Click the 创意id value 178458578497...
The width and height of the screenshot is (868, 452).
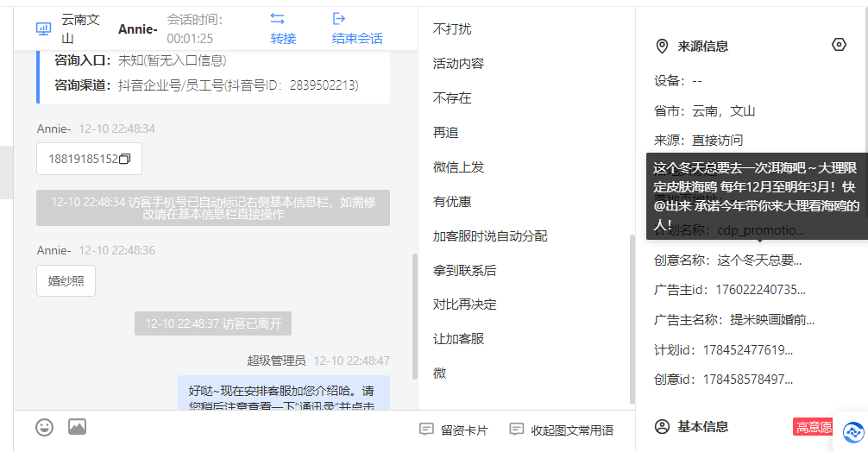point(748,379)
